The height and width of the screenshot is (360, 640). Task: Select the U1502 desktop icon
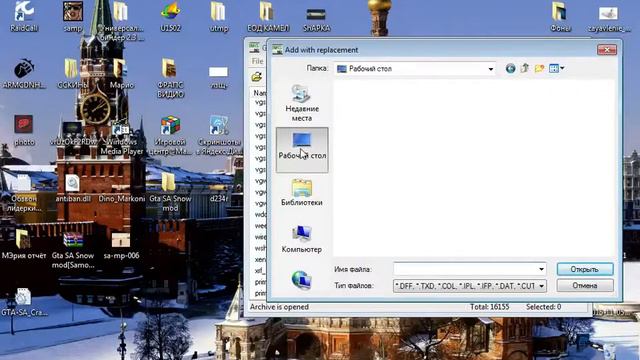pos(170,16)
